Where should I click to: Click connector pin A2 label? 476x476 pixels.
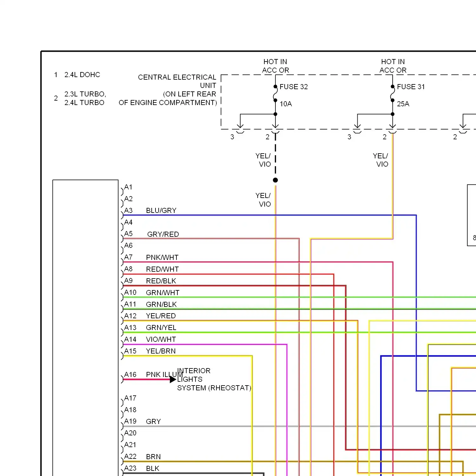128,199
